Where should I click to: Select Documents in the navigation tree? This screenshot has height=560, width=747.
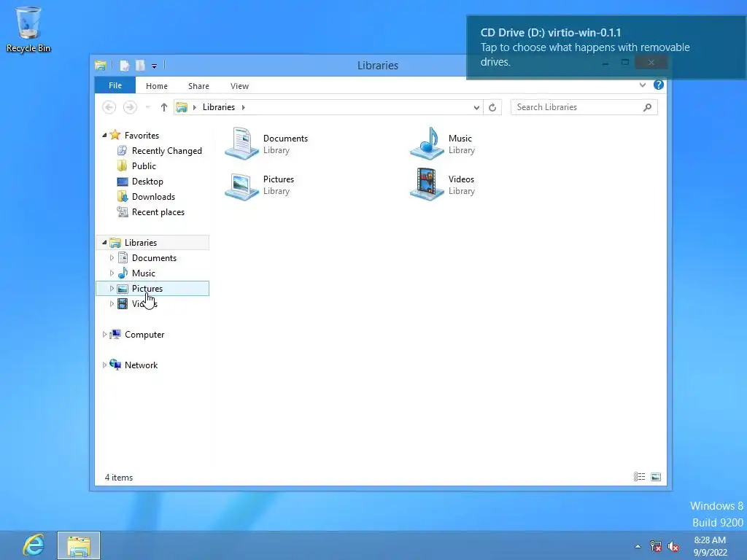[154, 257]
